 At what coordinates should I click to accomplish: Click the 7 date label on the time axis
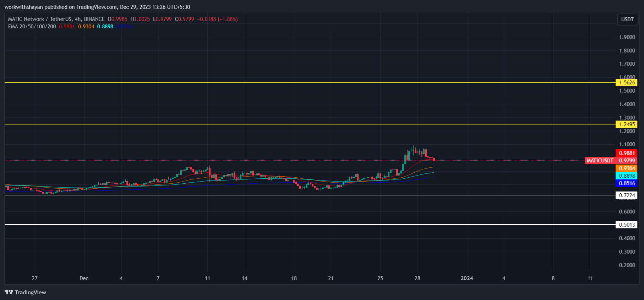tap(158, 278)
